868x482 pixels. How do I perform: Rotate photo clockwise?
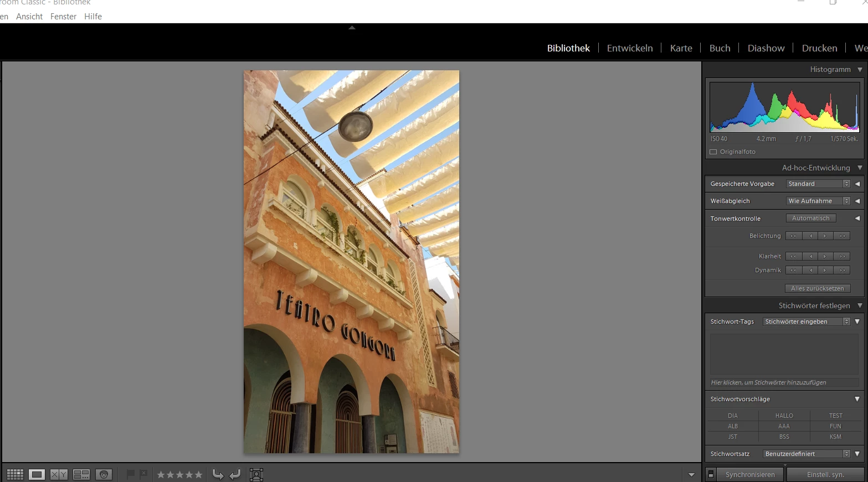235,474
